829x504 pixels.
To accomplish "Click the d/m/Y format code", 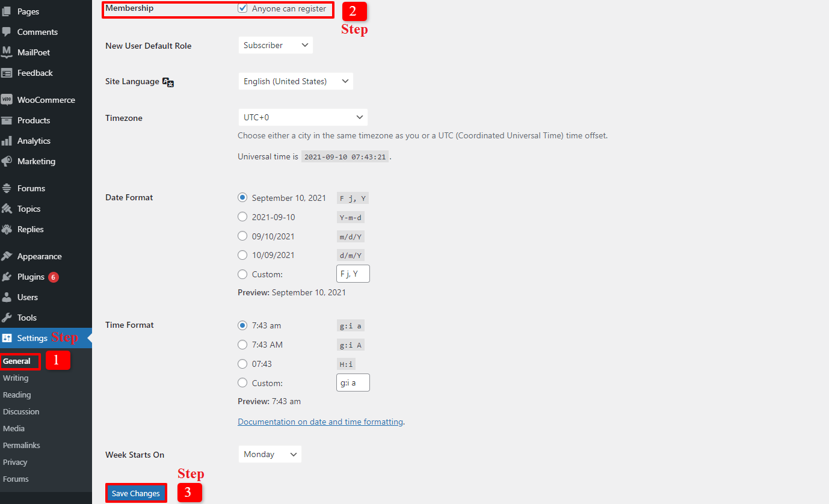I will click(x=351, y=256).
